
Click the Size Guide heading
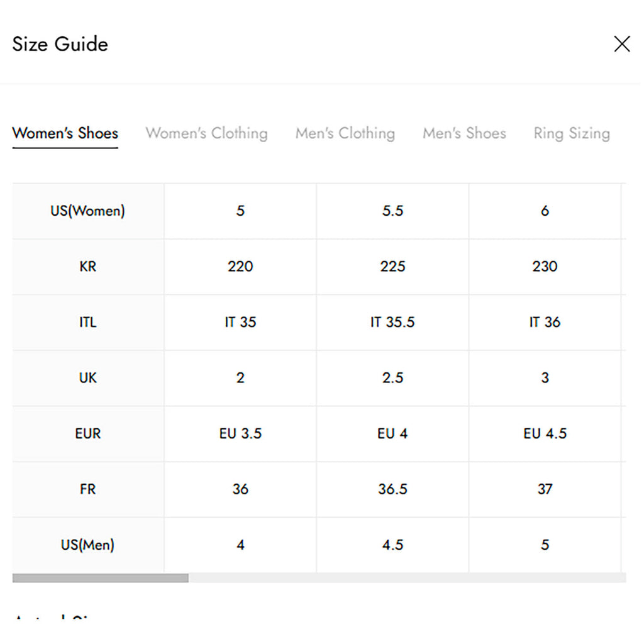pos(60,44)
